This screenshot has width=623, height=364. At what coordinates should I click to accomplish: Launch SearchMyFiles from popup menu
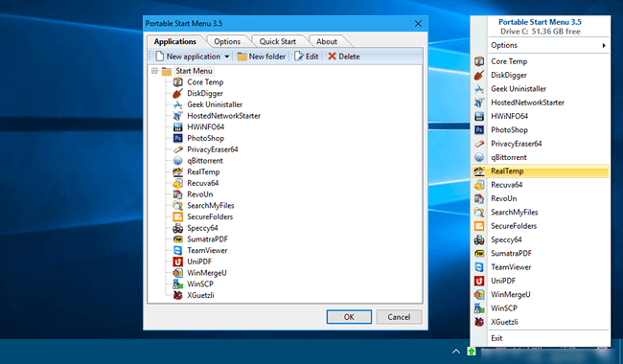pyautogui.click(x=541, y=213)
